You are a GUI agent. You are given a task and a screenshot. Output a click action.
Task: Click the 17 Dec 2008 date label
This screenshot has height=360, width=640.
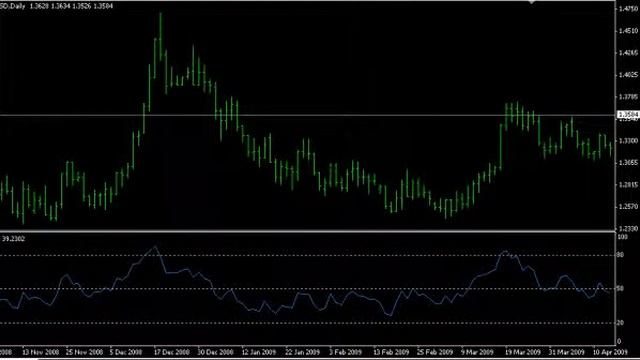pos(172,352)
